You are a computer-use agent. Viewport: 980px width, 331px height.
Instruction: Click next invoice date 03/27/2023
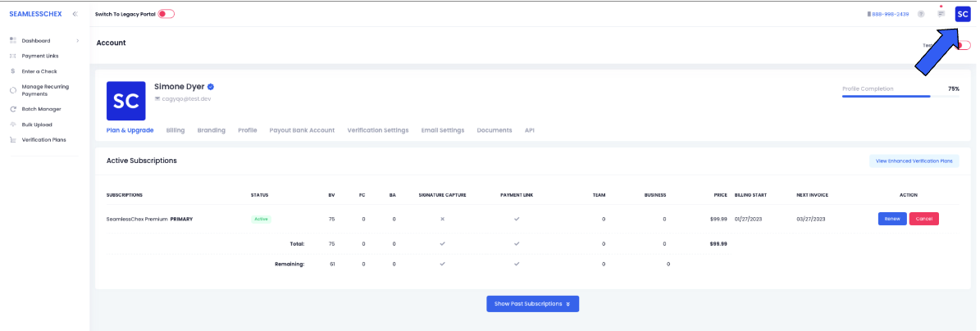point(811,220)
